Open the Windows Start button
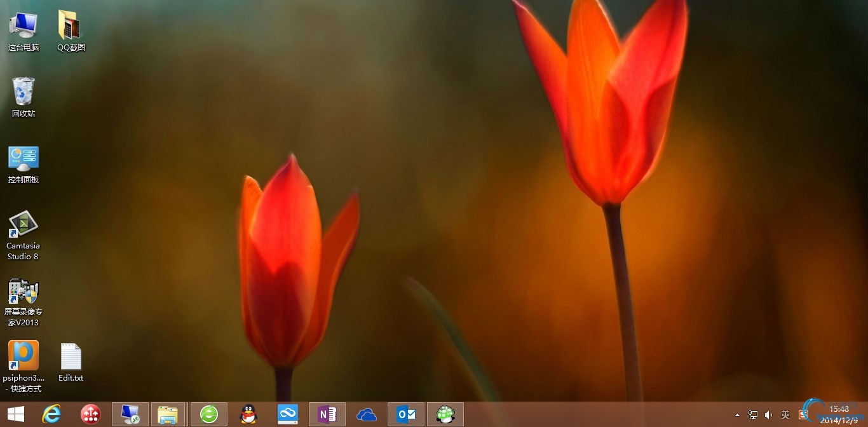Image resolution: width=868 pixels, height=427 pixels. pyautogui.click(x=15, y=415)
